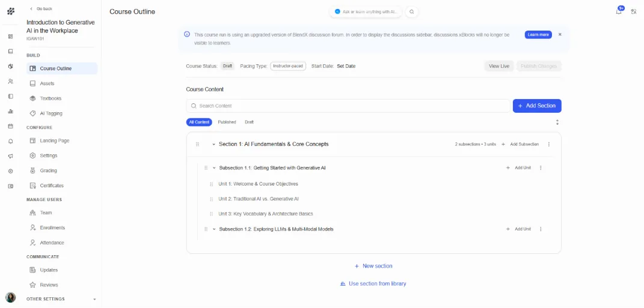Click the bell icon in the left rail
Screen dimensions: 644x308
(11, 142)
